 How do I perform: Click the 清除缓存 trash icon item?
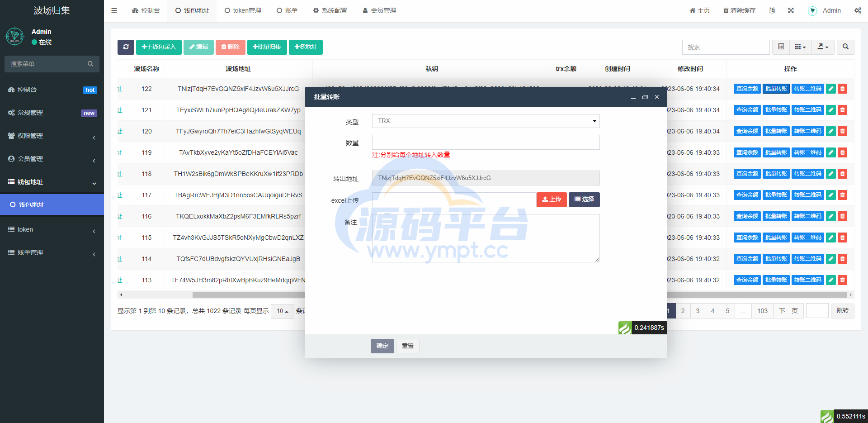[739, 10]
